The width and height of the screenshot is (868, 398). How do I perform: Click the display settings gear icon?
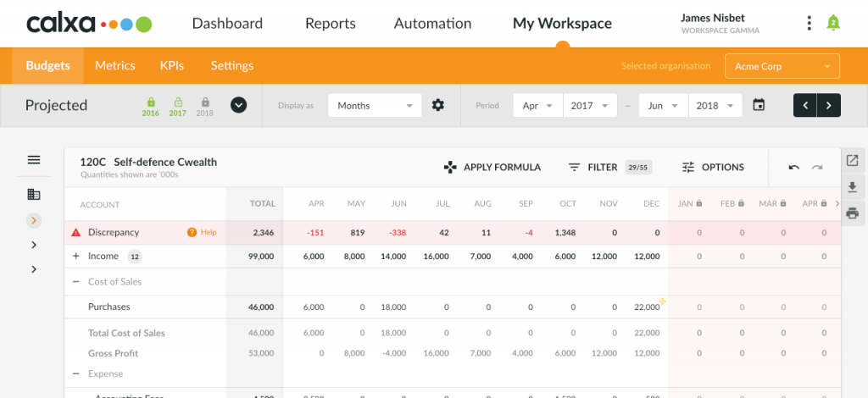[x=438, y=106]
